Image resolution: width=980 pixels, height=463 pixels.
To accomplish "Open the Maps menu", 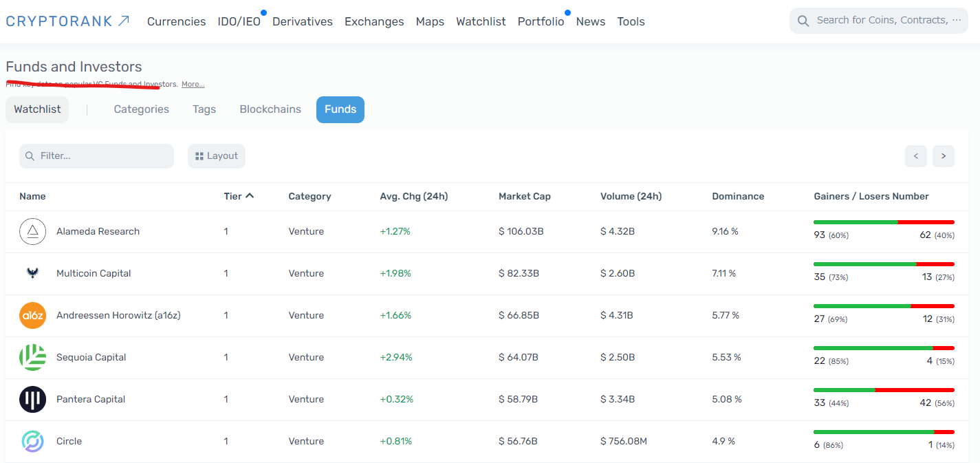I will [430, 21].
